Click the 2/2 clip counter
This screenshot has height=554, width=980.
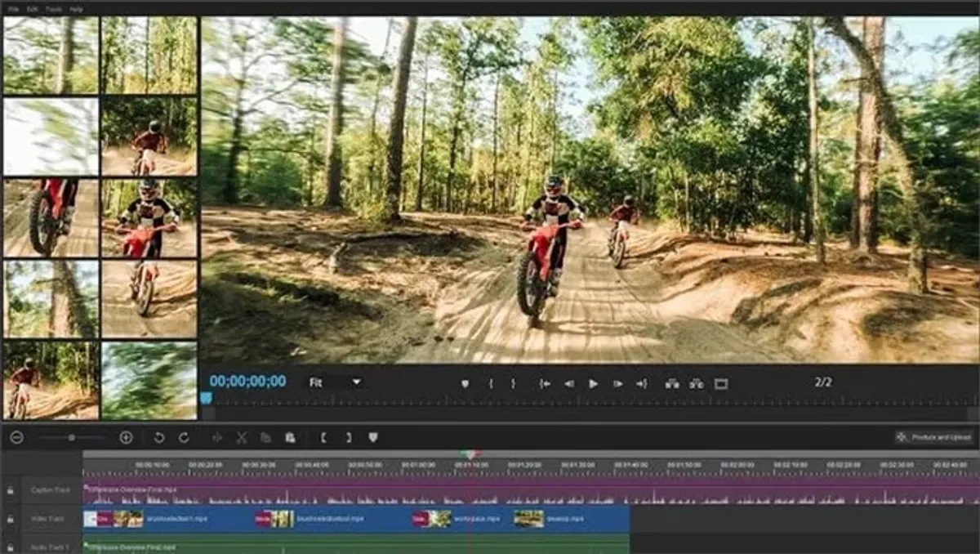[823, 382]
